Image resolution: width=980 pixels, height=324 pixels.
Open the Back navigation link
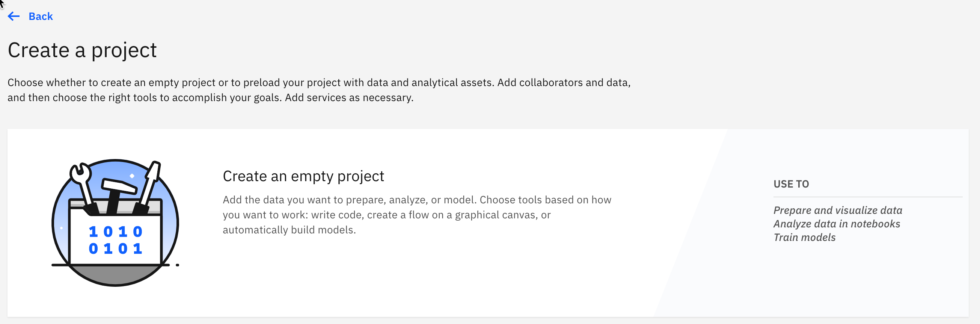coord(40,17)
